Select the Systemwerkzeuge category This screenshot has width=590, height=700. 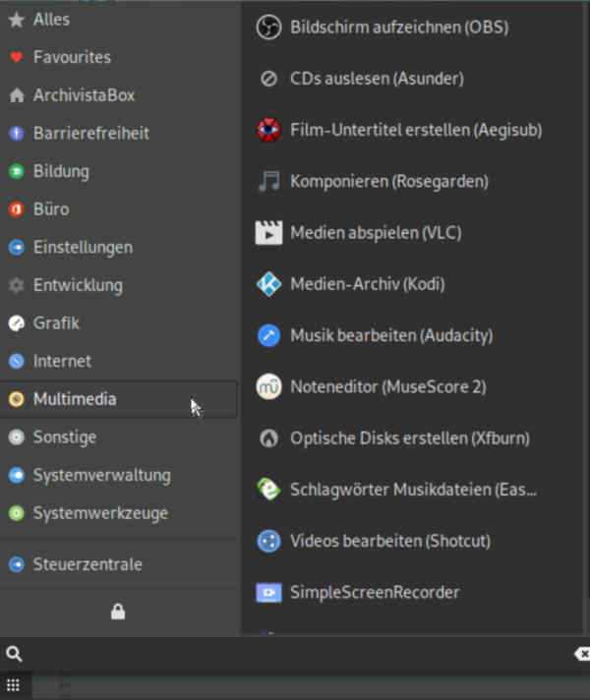click(118, 513)
